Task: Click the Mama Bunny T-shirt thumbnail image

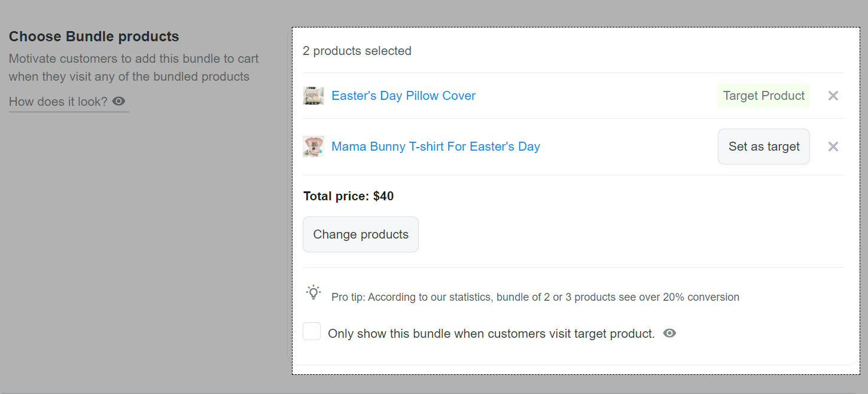Action: [313, 146]
